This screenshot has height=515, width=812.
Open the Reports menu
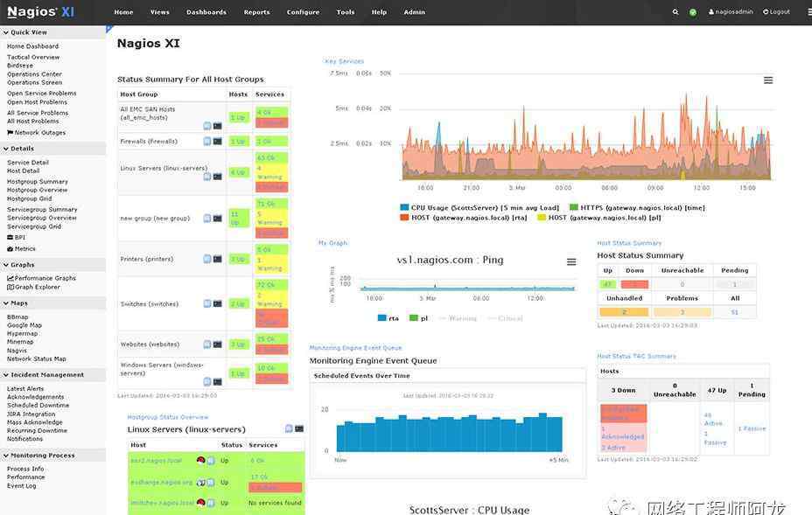[x=257, y=12]
